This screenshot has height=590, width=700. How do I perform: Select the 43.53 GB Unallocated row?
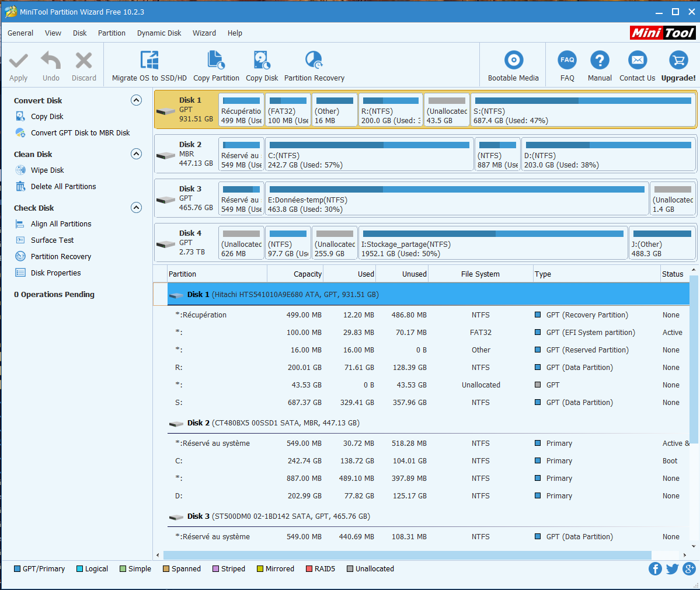point(429,385)
